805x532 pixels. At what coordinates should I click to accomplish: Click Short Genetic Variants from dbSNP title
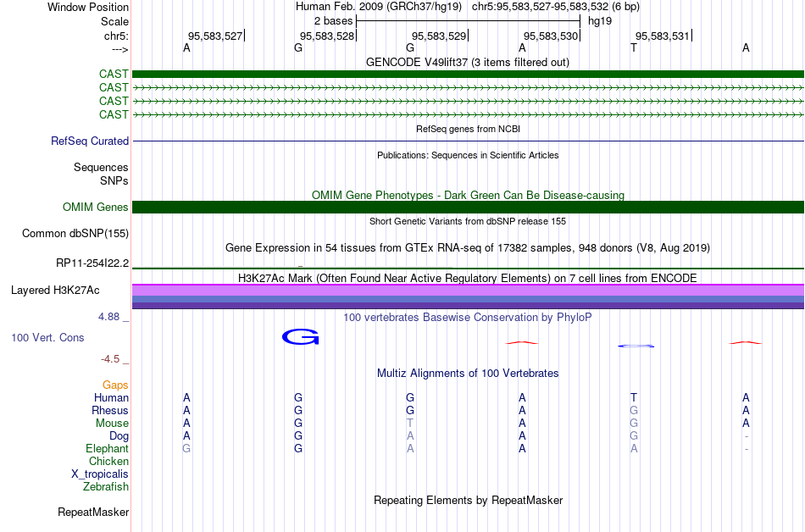[468, 221]
